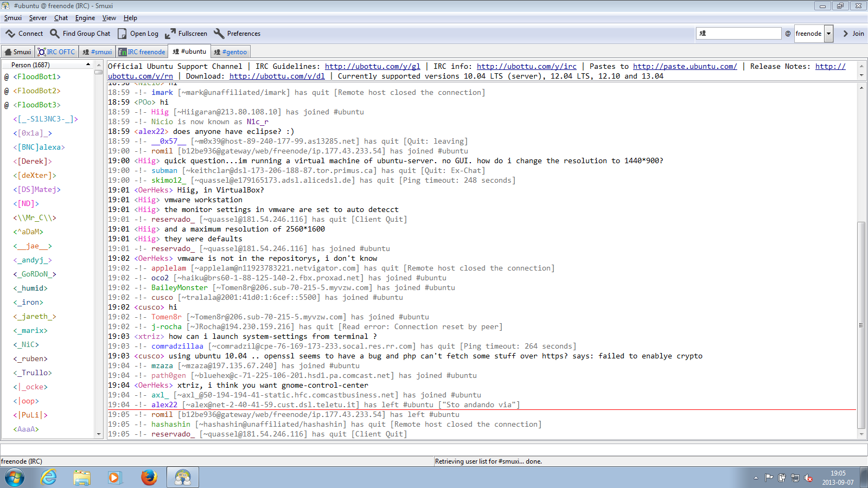Open the Engine menu
The height and width of the screenshot is (488, 868).
pos(85,18)
